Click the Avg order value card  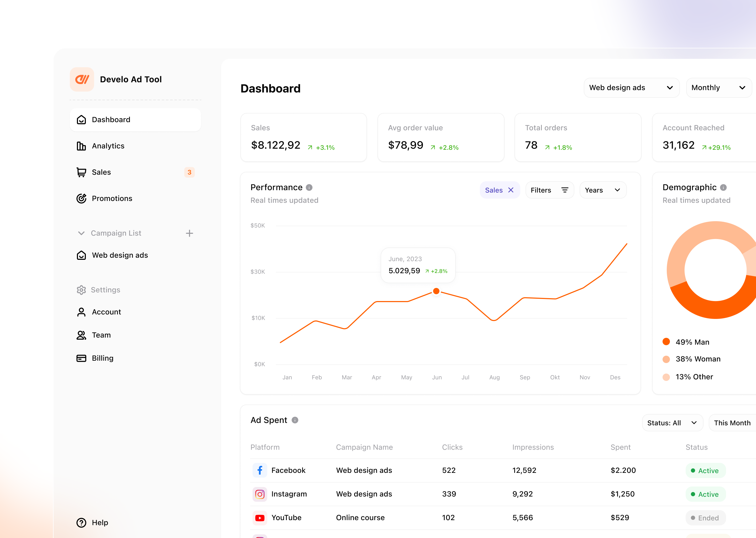click(441, 137)
